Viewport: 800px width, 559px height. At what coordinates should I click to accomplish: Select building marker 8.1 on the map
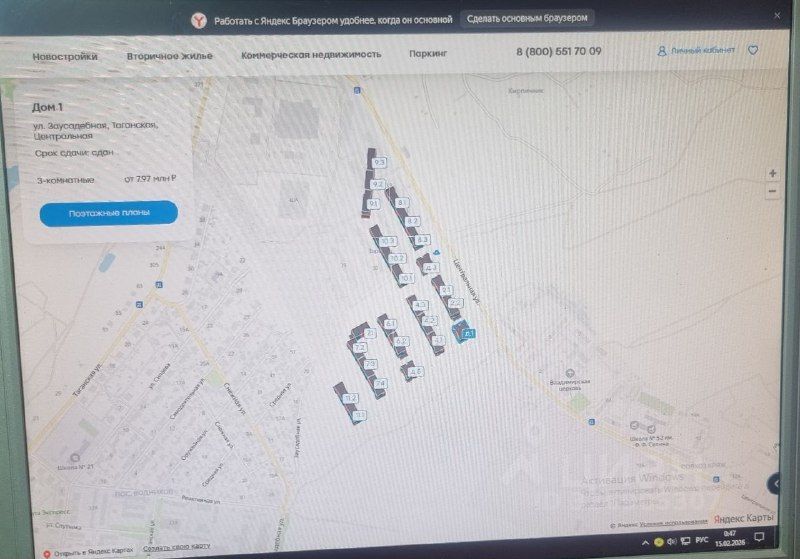pos(403,202)
